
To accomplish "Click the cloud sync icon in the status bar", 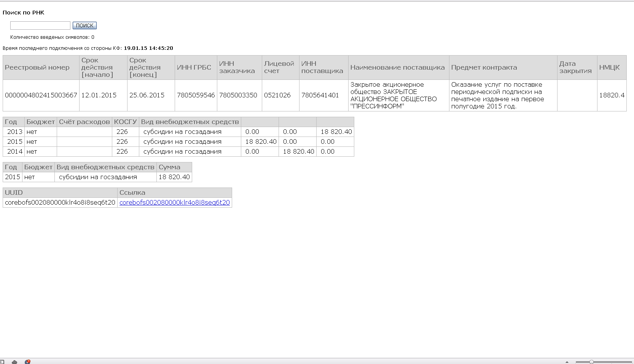I will 14,362.
